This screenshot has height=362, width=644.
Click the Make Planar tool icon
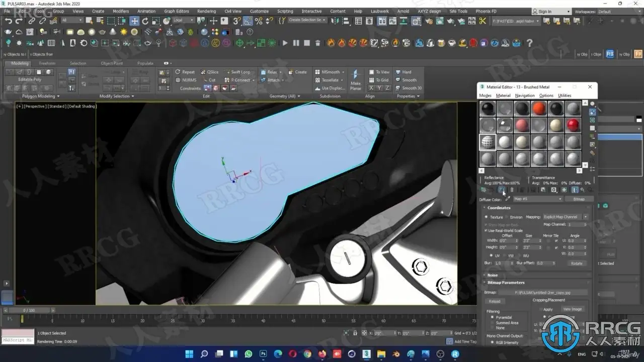(x=356, y=79)
